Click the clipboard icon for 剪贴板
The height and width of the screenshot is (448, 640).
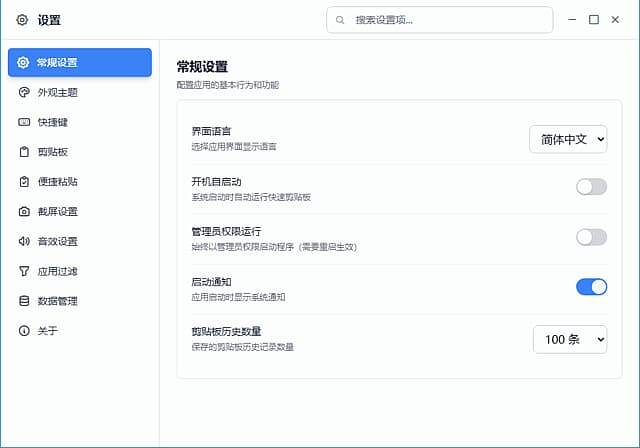[x=24, y=152]
